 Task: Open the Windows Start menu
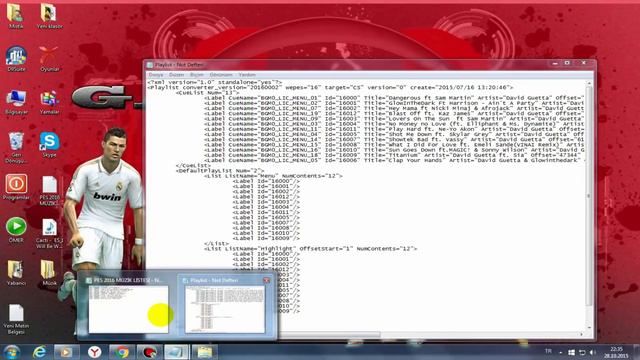(x=11, y=352)
